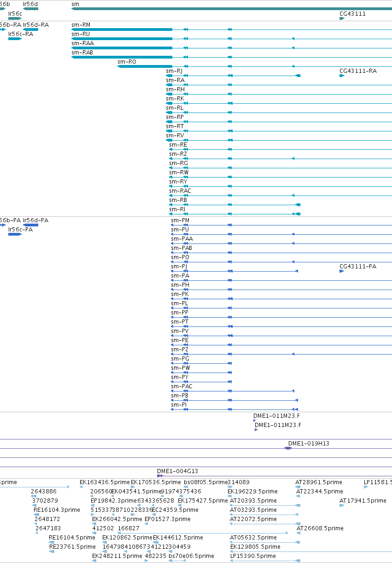Click the purple DME1-019H13 feature marker
Screen dimensions: 392x563
(x=288, y=448)
